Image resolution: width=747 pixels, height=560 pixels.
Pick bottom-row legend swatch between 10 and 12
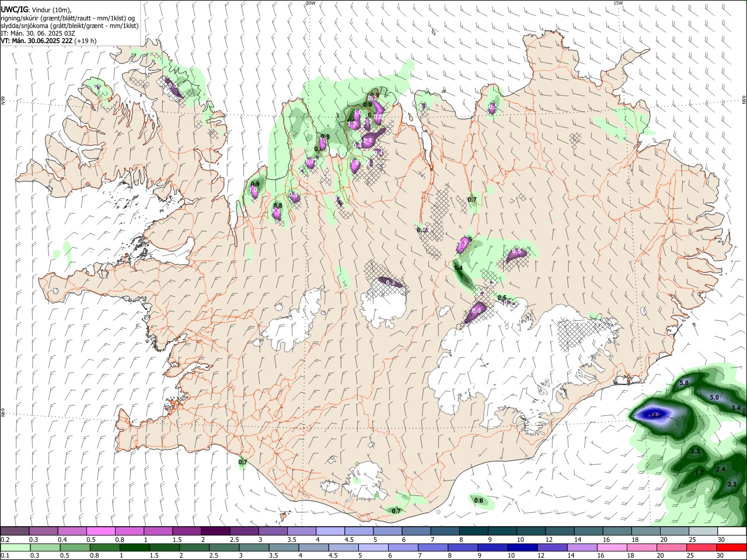[522, 547]
